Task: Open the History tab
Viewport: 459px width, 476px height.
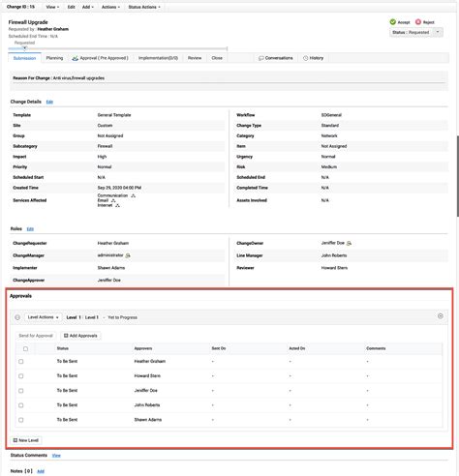Action: click(x=313, y=58)
